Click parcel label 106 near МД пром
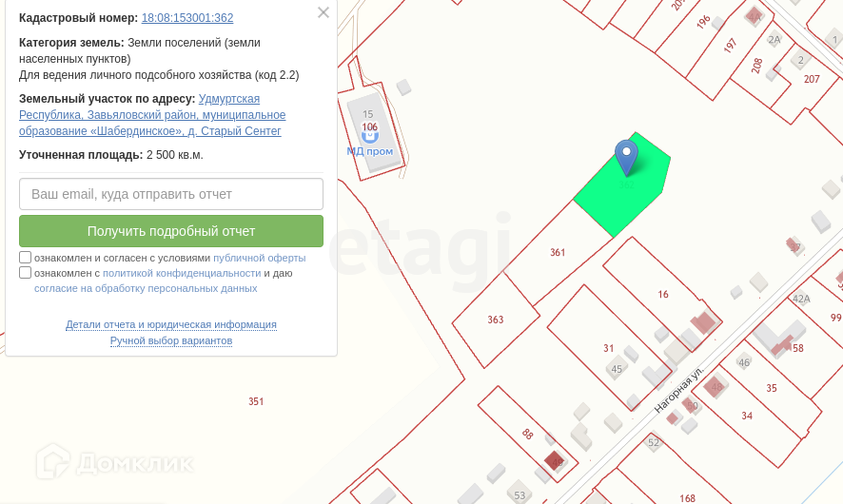This screenshot has width=843, height=504. tap(369, 126)
